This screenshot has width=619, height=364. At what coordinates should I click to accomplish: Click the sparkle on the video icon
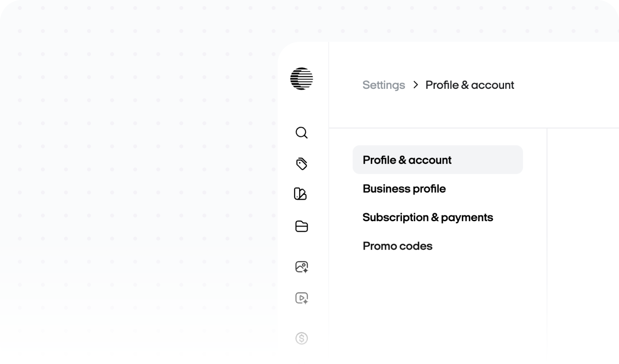[x=306, y=302]
